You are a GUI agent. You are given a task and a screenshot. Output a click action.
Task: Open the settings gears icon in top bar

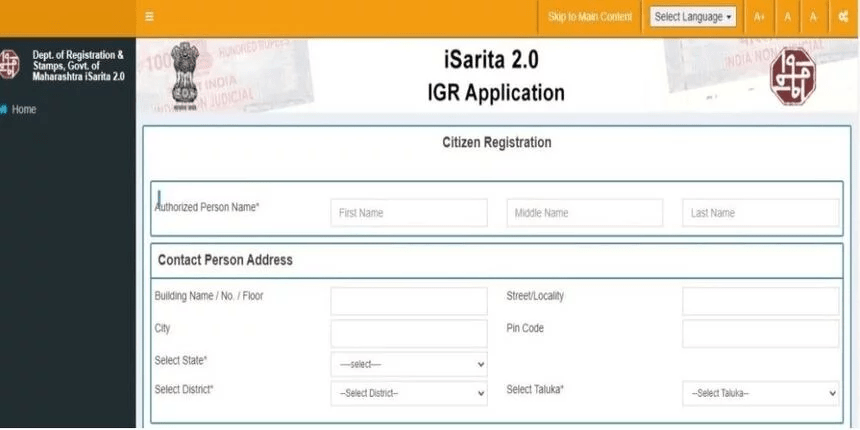[844, 17]
